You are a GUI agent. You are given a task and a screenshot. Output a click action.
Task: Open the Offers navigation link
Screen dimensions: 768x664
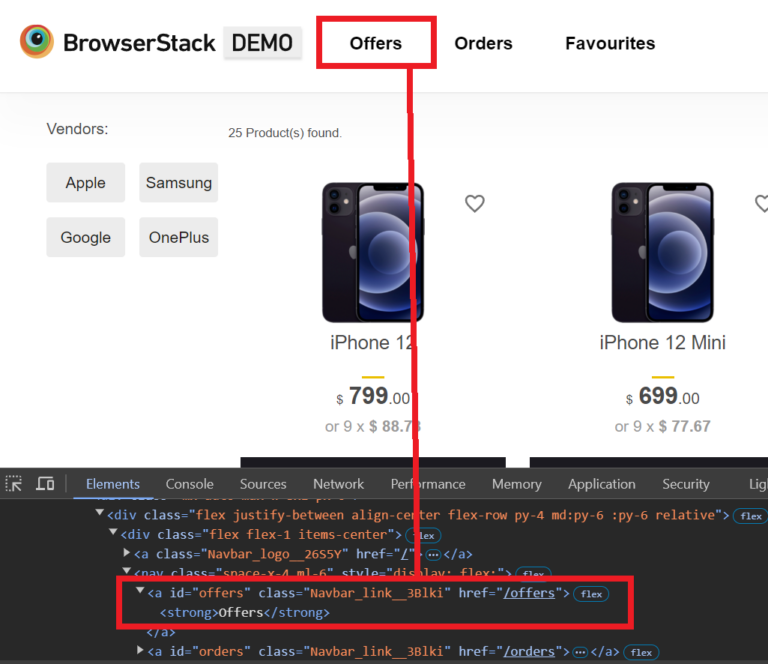[x=375, y=43]
